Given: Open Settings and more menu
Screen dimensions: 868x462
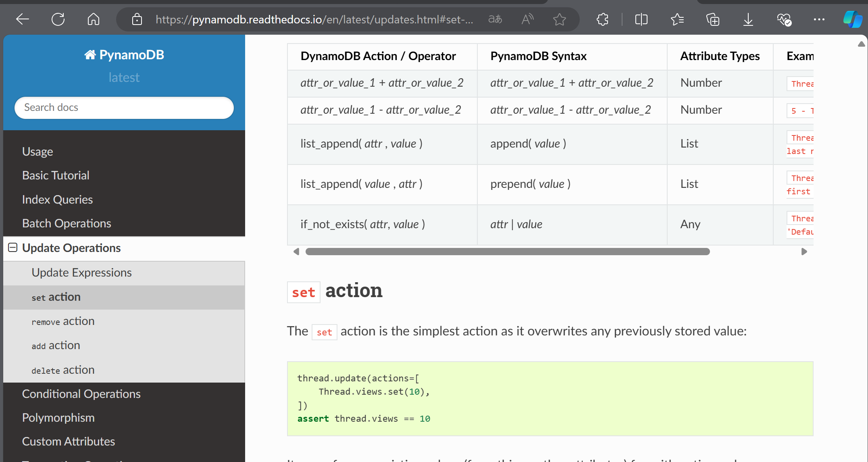Looking at the screenshot, I should [x=819, y=19].
